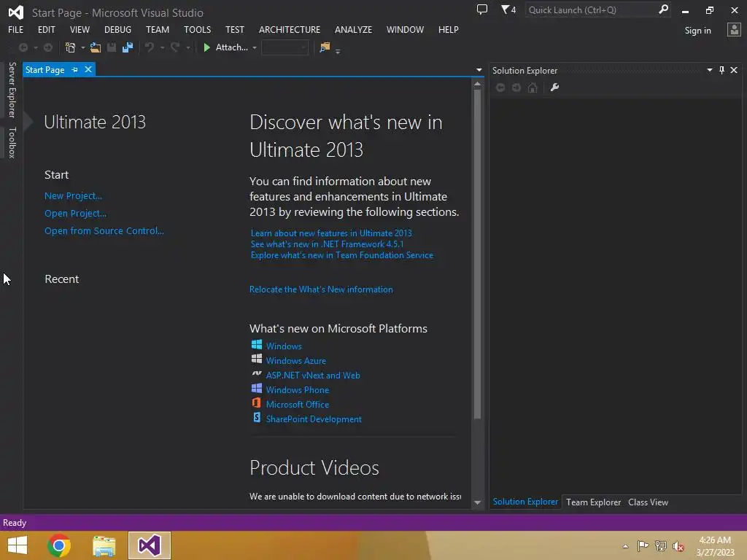Click the Navigate Forward toolbar arrow

[x=48, y=47]
